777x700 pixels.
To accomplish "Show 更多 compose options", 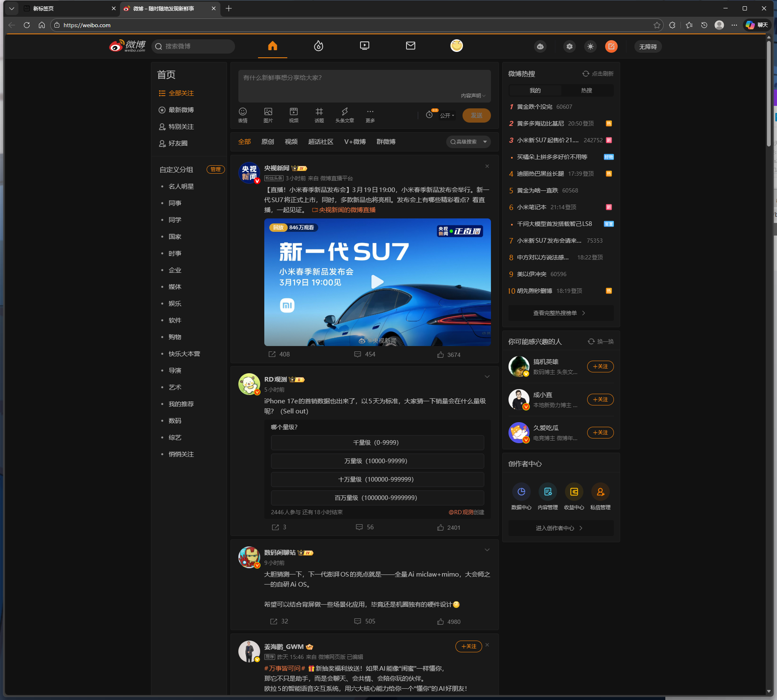I will click(x=370, y=115).
